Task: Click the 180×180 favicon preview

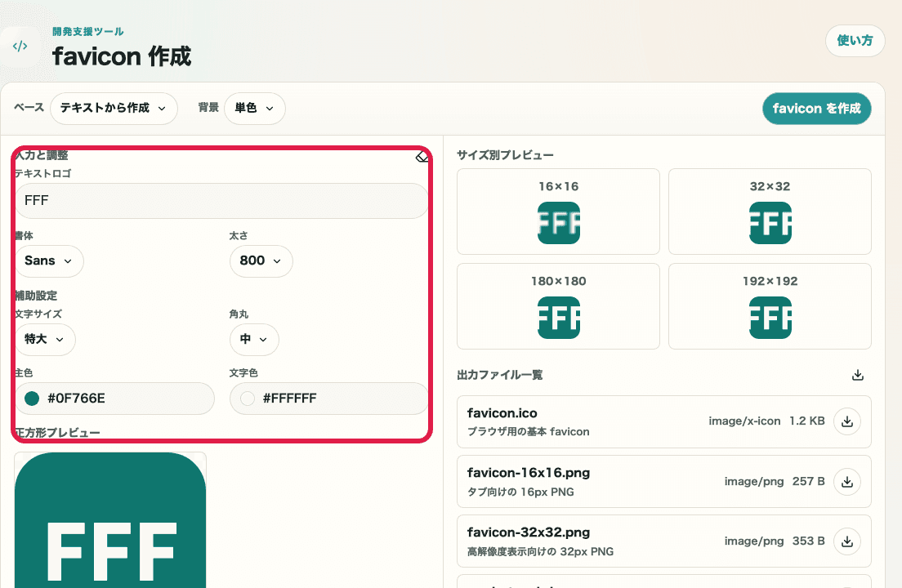Action: (558, 317)
